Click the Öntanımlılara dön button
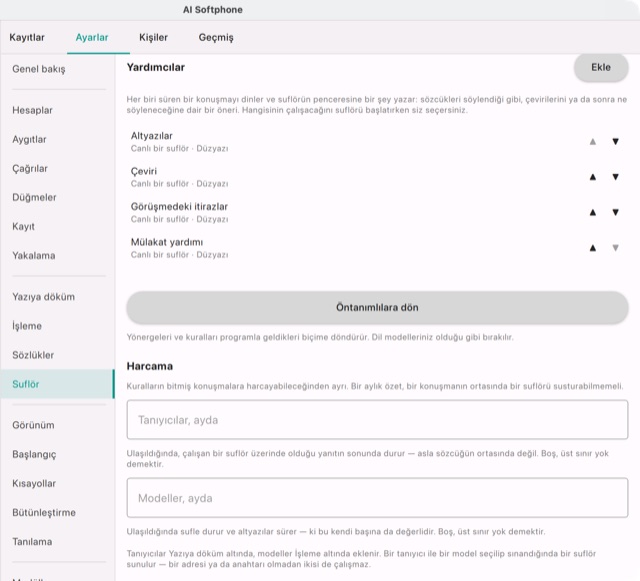Screen dimensions: 640x581 377,307
